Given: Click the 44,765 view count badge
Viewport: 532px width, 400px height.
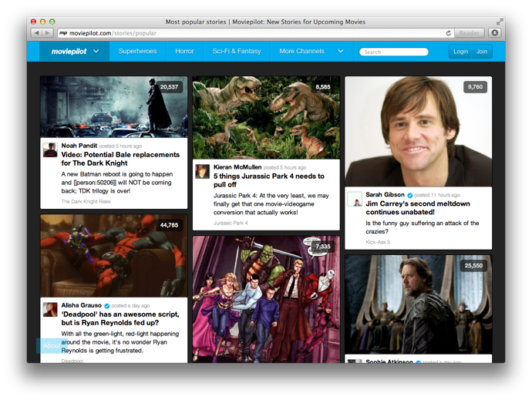Looking at the screenshot, I should (x=169, y=225).
